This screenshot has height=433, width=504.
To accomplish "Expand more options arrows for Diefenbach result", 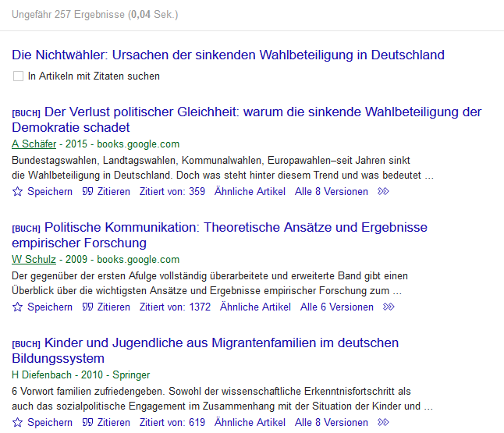I will pyautogui.click(x=383, y=422).
